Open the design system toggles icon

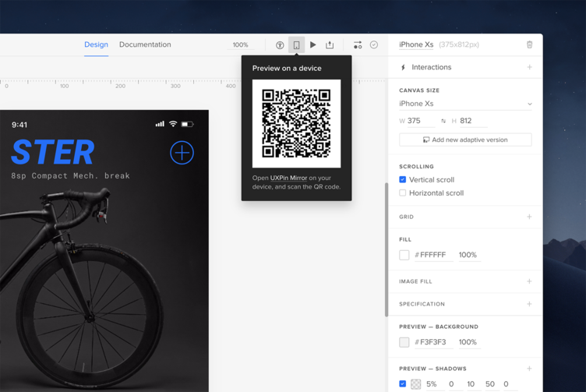point(358,45)
